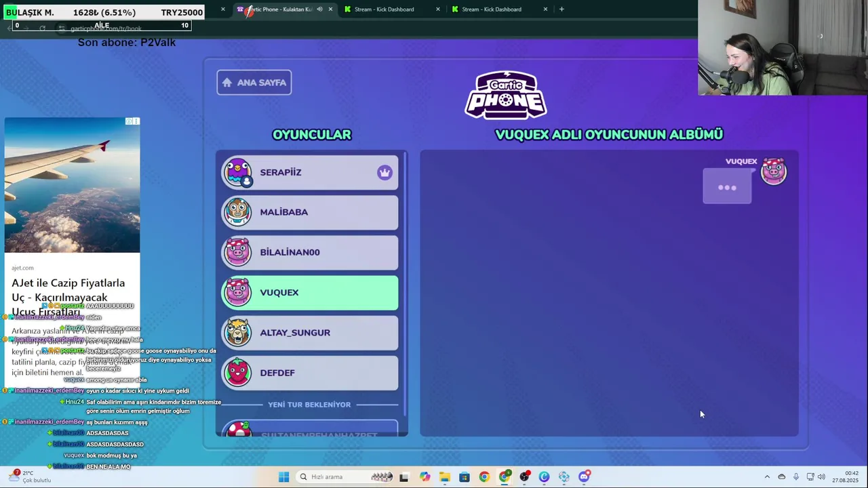Open Task View from the taskbar
The width and height of the screenshot is (868, 488).
404,477
